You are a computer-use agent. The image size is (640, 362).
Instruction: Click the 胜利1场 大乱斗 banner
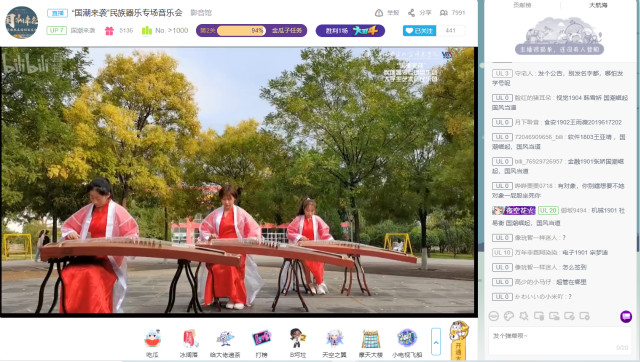(350, 31)
